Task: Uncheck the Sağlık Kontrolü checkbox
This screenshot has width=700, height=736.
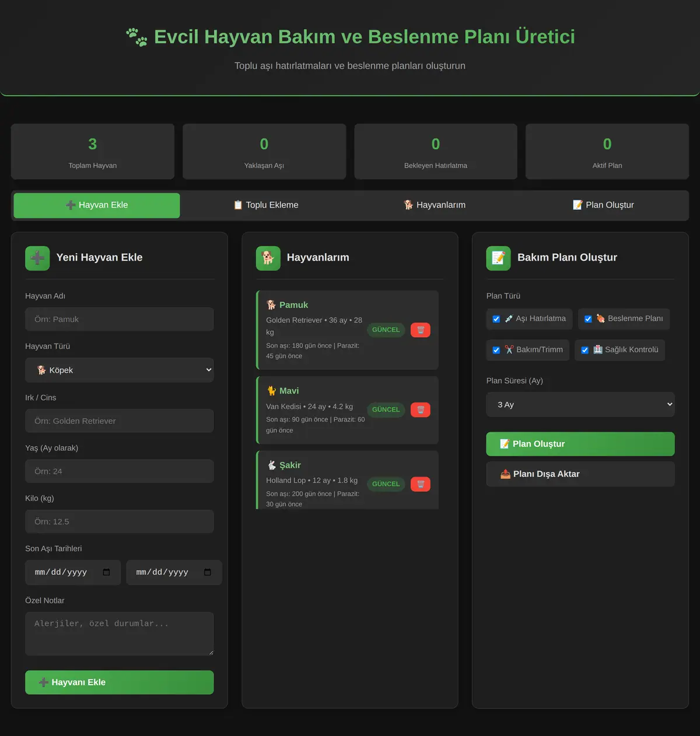Action: click(584, 350)
